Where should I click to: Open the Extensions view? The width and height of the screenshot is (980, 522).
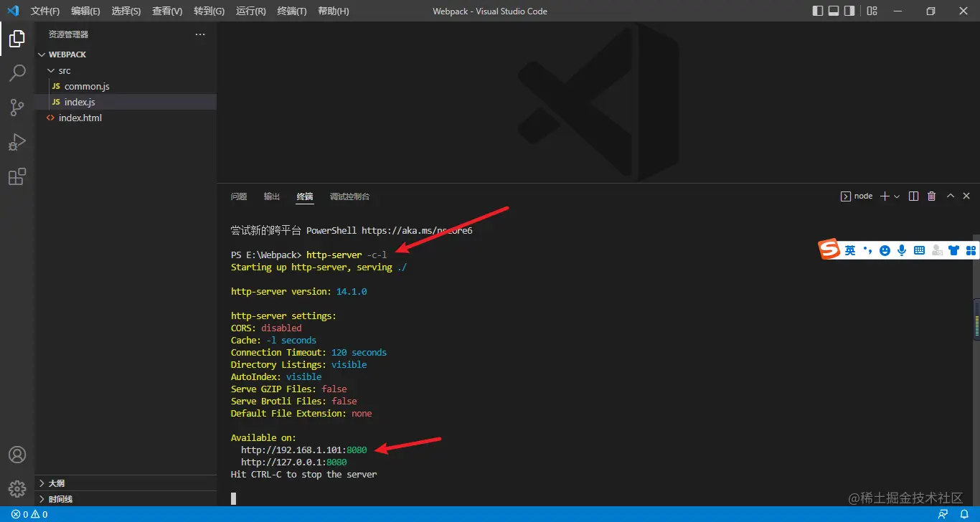click(17, 176)
